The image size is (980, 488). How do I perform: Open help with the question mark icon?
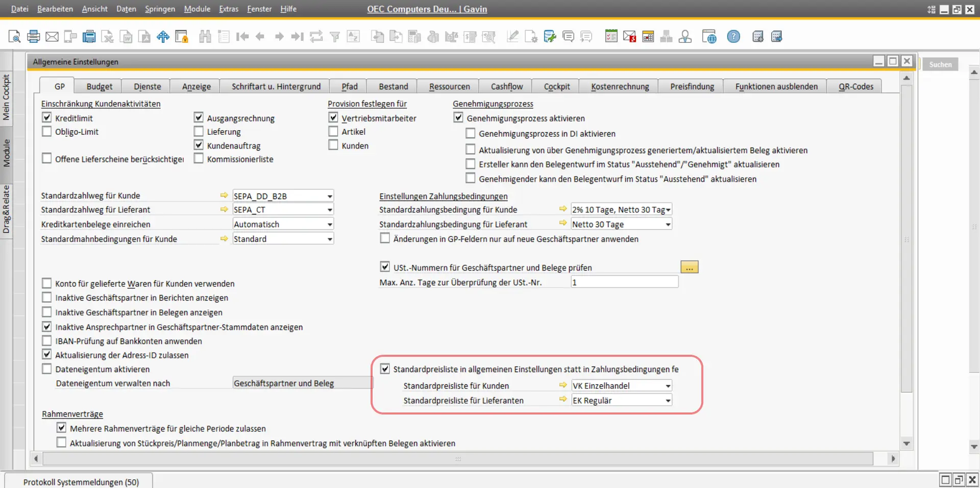point(733,37)
